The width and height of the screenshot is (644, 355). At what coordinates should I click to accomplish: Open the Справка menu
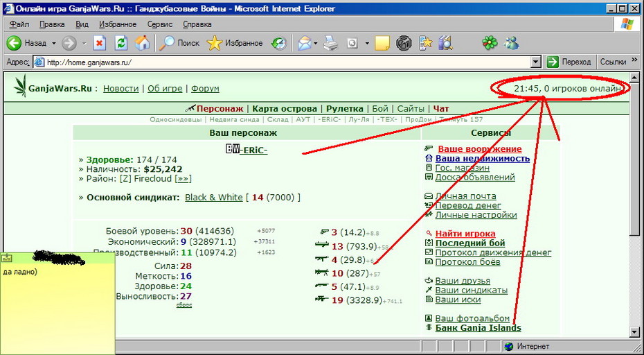[197, 24]
